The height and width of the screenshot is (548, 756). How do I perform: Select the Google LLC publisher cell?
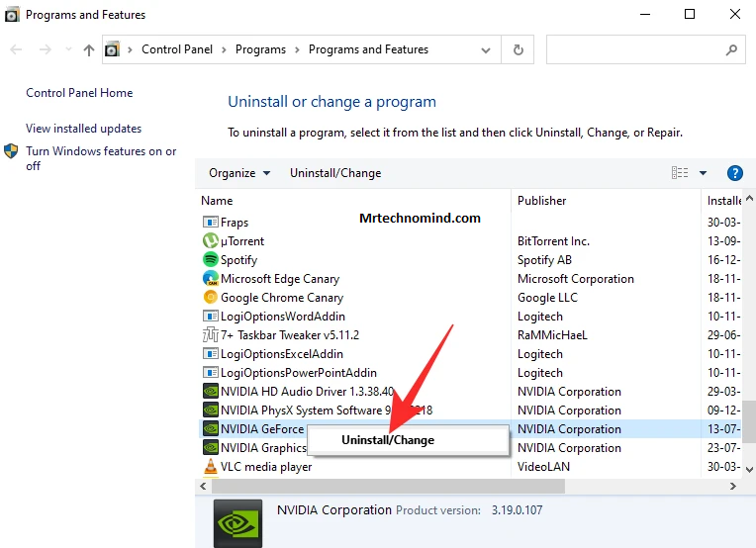point(547,298)
